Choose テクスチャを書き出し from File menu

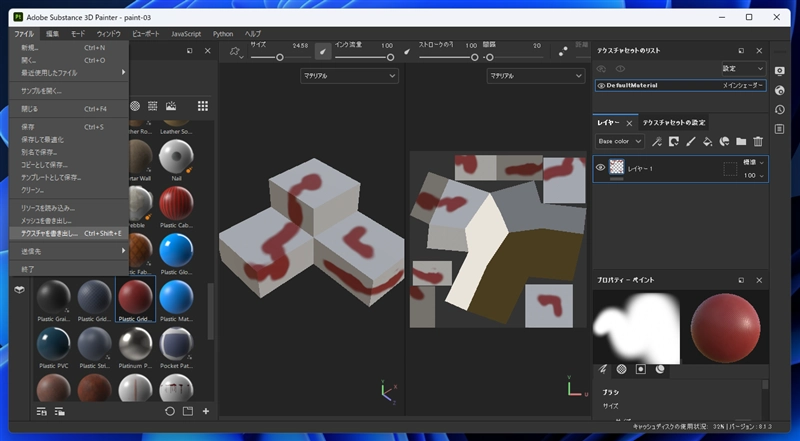point(50,233)
